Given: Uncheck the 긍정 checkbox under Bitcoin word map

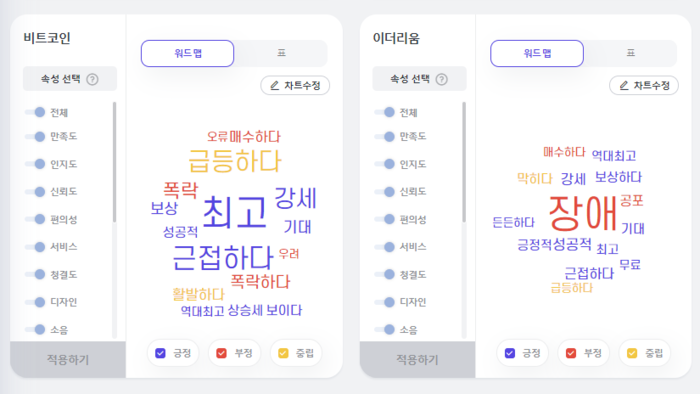Looking at the screenshot, I should tap(160, 353).
